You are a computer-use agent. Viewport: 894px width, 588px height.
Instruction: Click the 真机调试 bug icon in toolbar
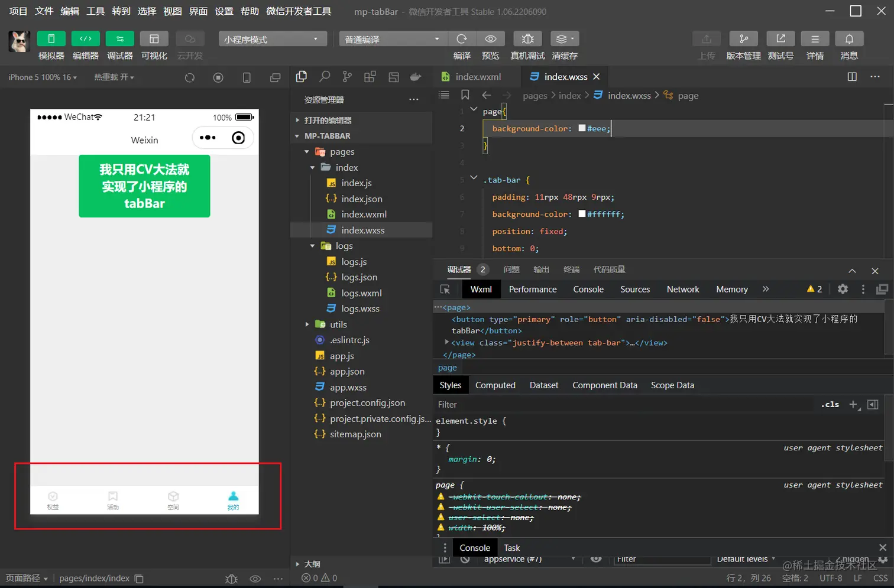[x=527, y=39]
